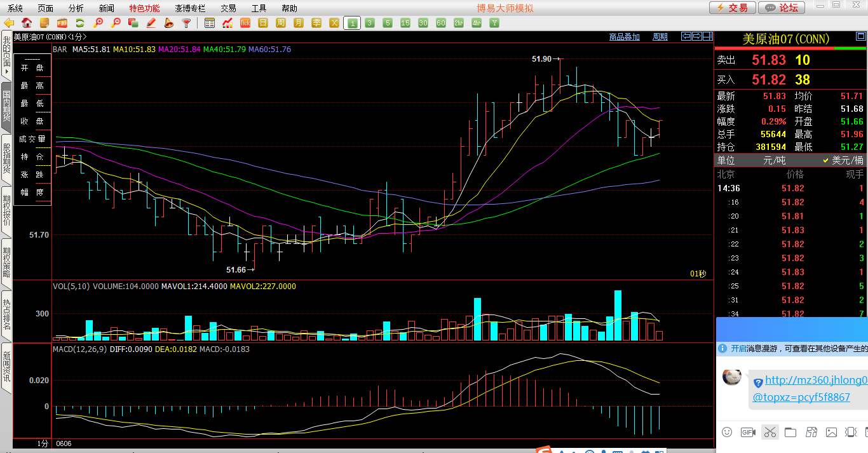Select the red pencil drawing tool
This screenshot has width=868, height=453.
[151, 24]
